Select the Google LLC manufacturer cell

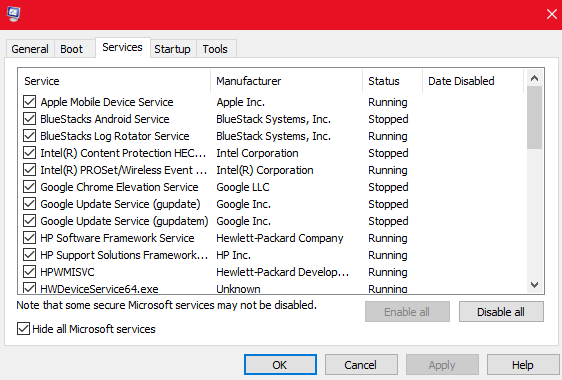tap(243, 187)
